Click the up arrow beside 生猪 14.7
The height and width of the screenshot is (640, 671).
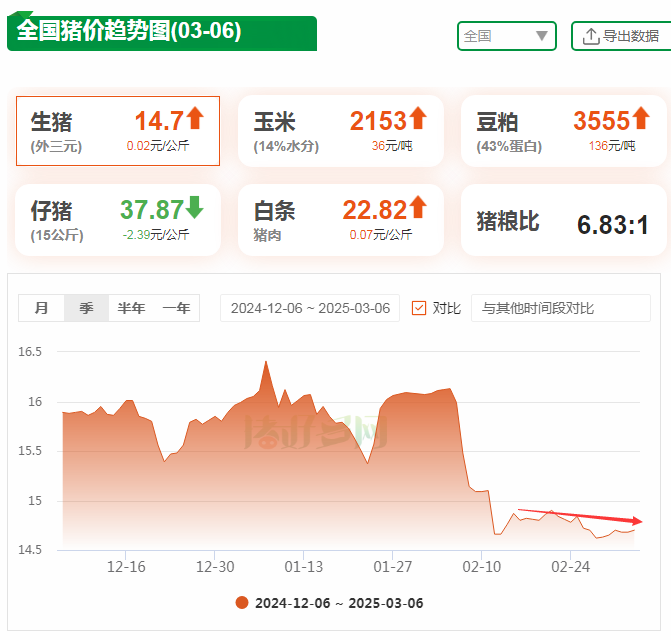(195, 118)
